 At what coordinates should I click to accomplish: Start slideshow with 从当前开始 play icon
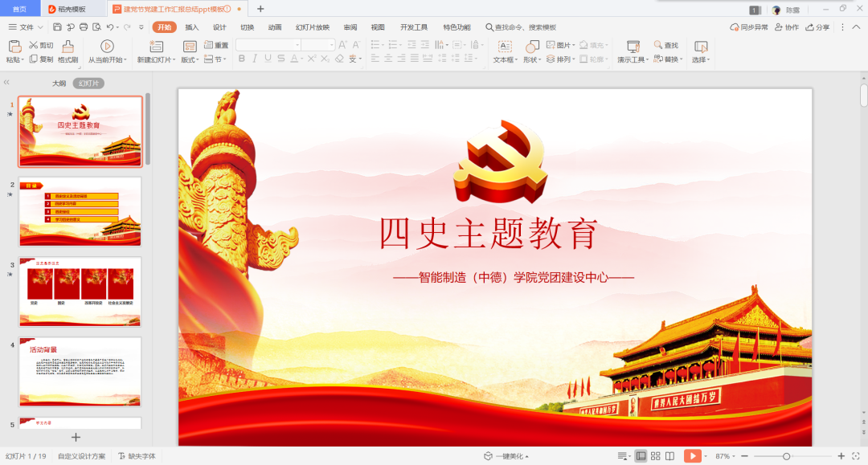tap(107, 47)
